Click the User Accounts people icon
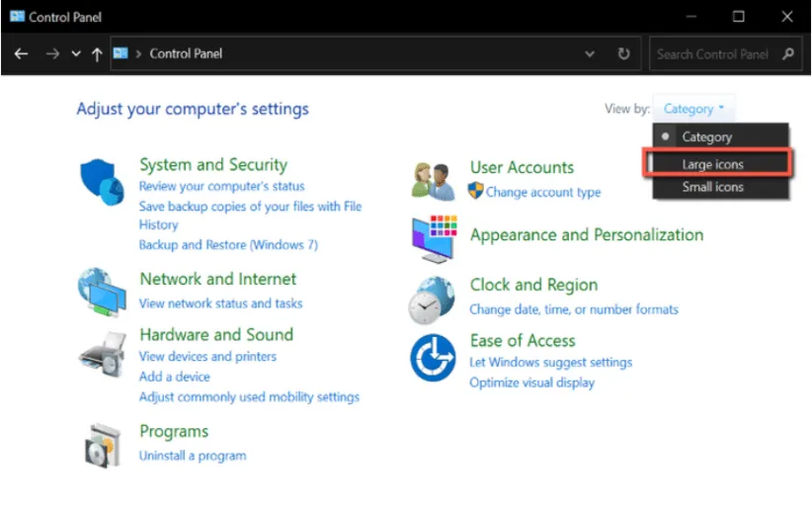This screenshot has height=516, width=812. (x=432, y=181)
